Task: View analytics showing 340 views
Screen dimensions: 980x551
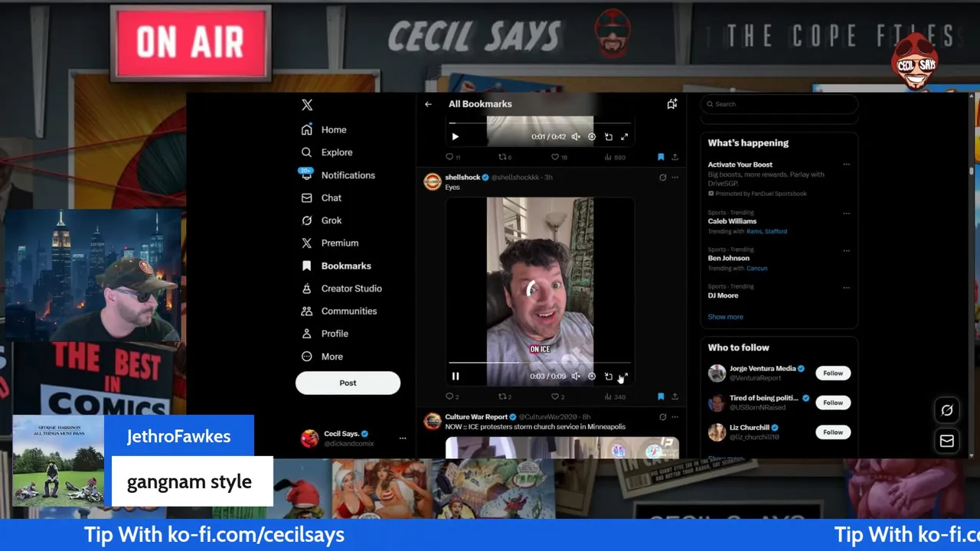Action: pos(615,396)
